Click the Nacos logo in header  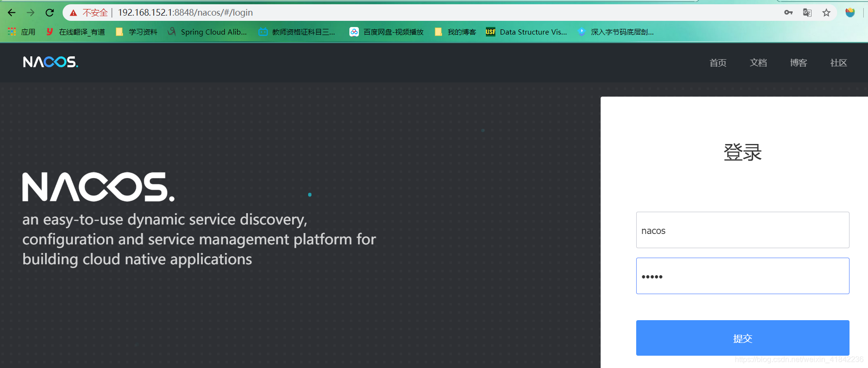51,62
